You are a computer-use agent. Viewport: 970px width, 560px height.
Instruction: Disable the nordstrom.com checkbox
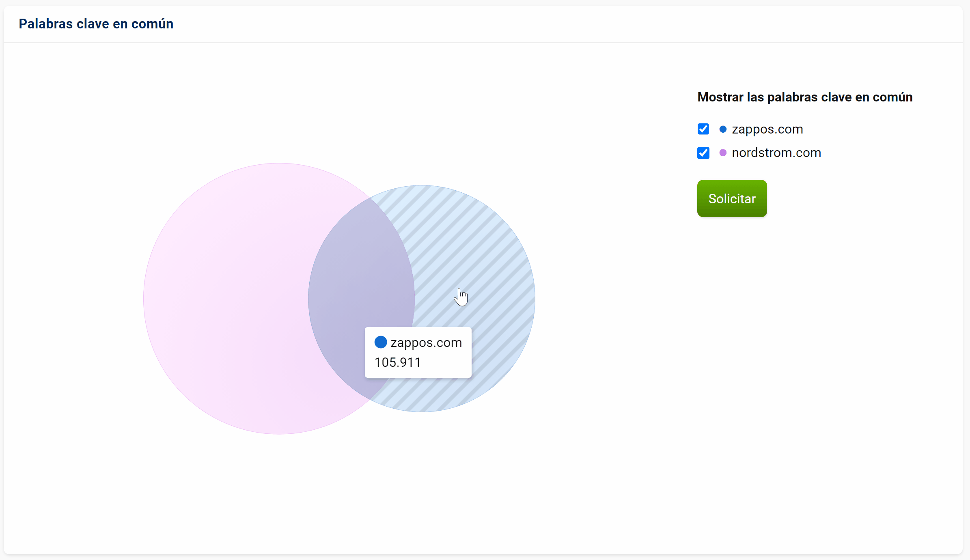click(703, 153)
